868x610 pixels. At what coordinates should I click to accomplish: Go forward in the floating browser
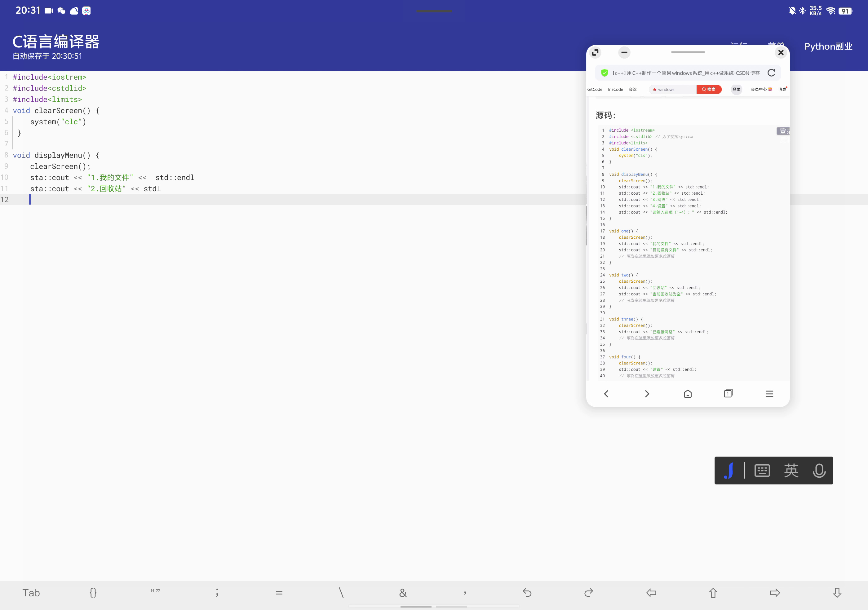(647, 394)
